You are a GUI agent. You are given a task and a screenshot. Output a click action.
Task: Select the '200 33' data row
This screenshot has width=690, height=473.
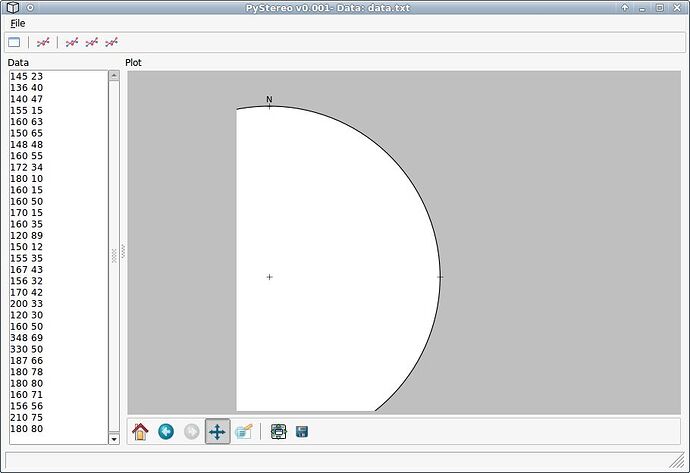click(59, 304)
